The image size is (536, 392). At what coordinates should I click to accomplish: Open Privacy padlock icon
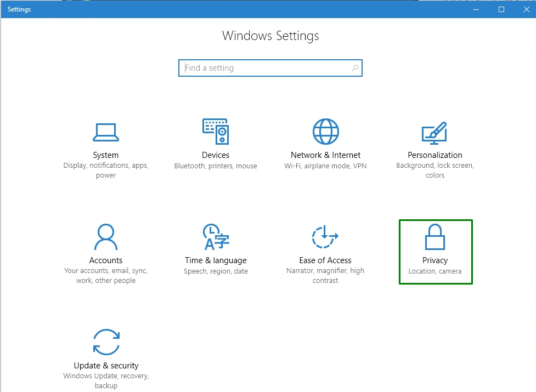[435, 237]
